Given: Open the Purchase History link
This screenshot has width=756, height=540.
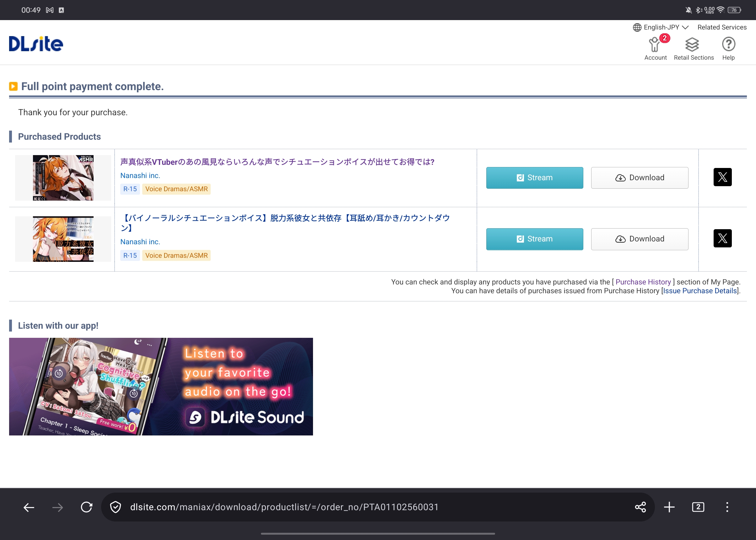Looking at the screenshot, I should (643, 282).
